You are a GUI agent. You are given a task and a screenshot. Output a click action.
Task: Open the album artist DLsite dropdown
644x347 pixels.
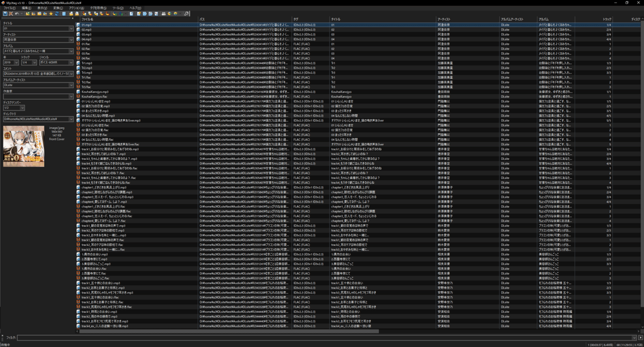pos(71,85)
